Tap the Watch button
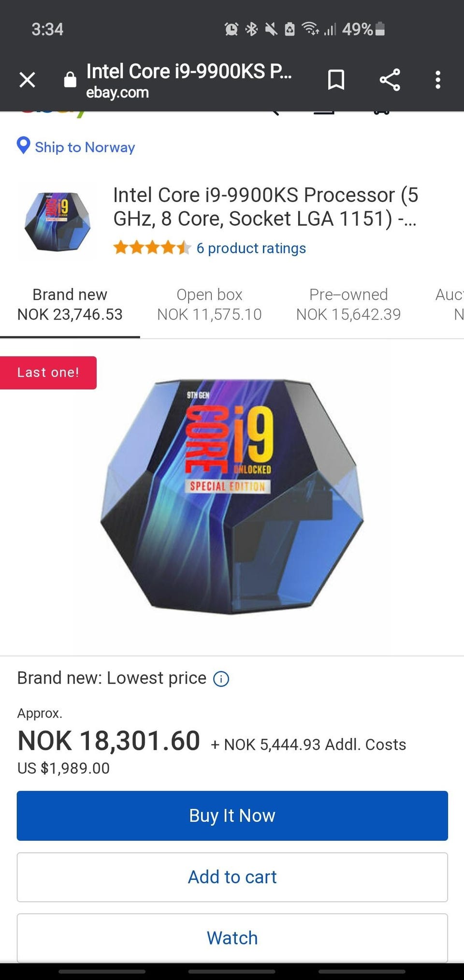464x980 pixels. click(232, 938)
